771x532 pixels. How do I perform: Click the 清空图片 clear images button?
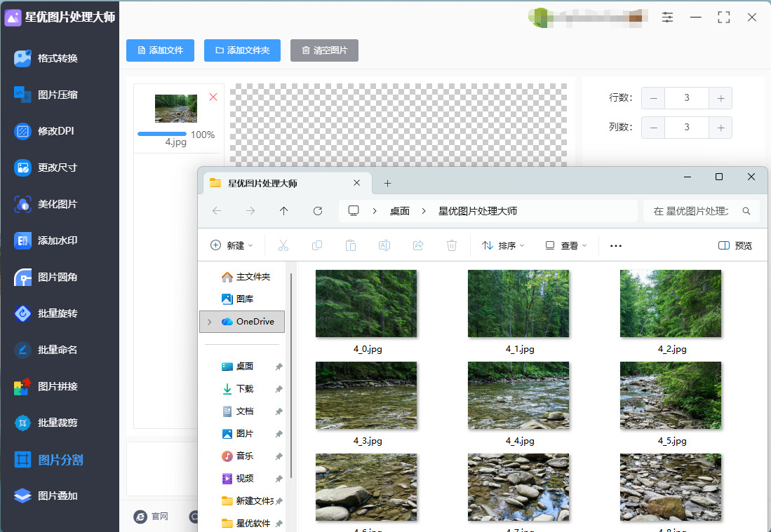[324, 50]
